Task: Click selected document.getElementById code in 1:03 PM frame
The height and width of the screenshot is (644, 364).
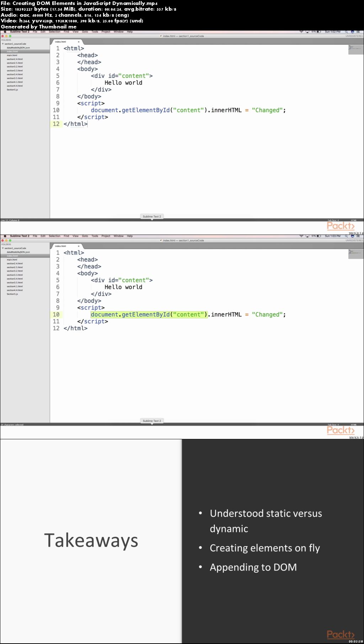Action: click(x=149, y=315)
